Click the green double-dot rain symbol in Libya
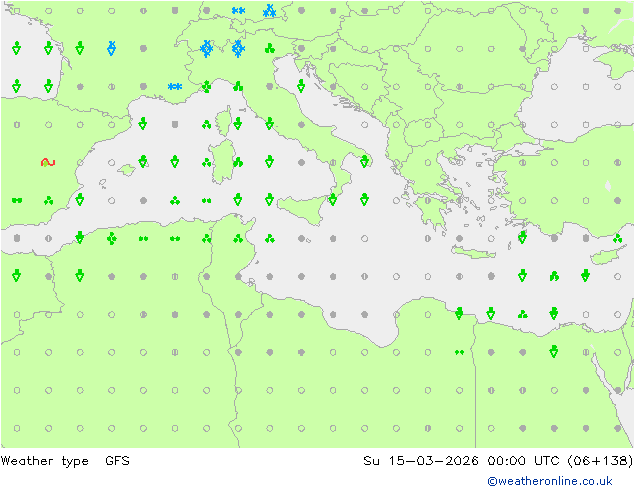 (459, 353)
